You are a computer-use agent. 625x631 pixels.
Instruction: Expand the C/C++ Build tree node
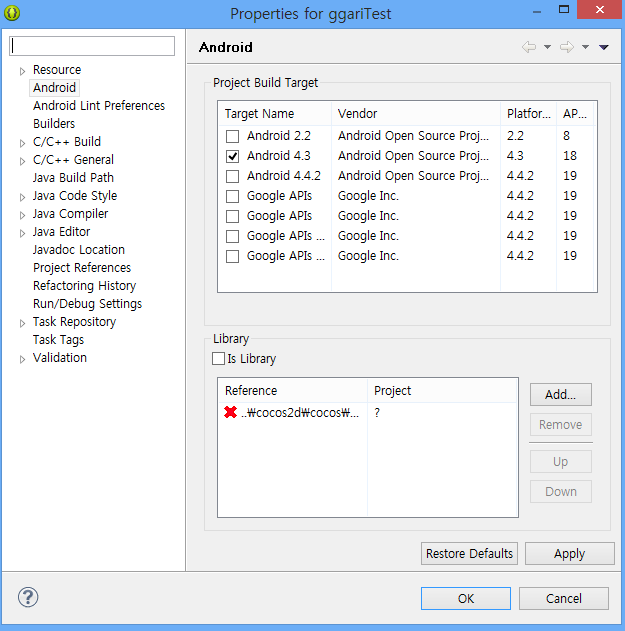coord(23,143)
